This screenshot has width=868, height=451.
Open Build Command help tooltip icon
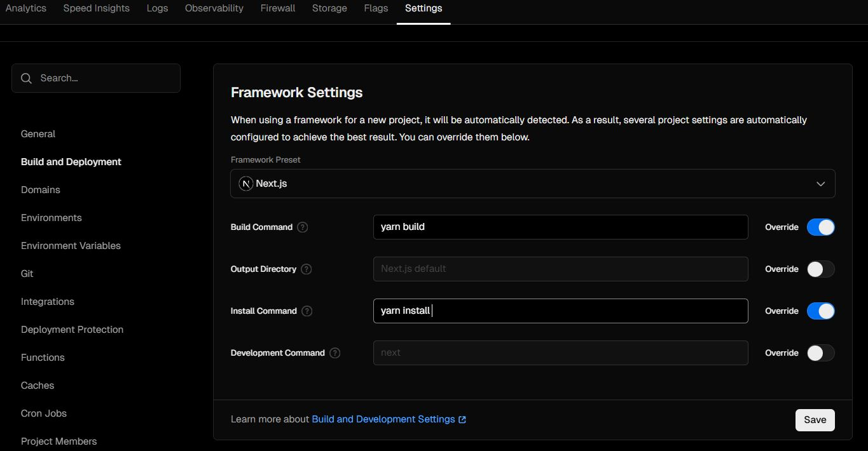(x=303, y=227)
